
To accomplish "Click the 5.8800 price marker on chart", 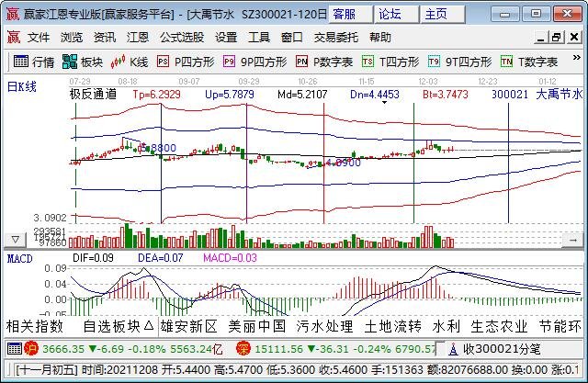I will click(161, 149).
